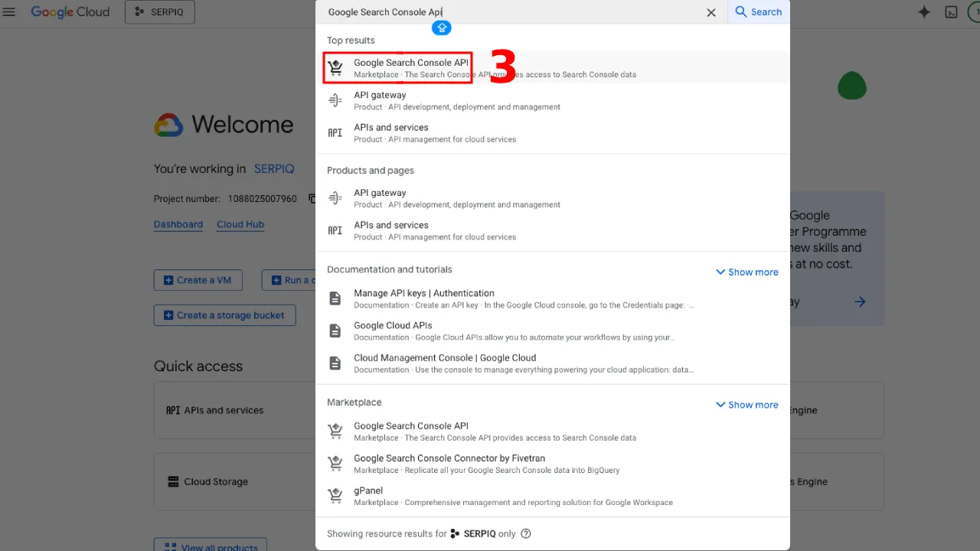Open the hamburger navigation menu
Screen dimensions: 980x551
point(9,12)
